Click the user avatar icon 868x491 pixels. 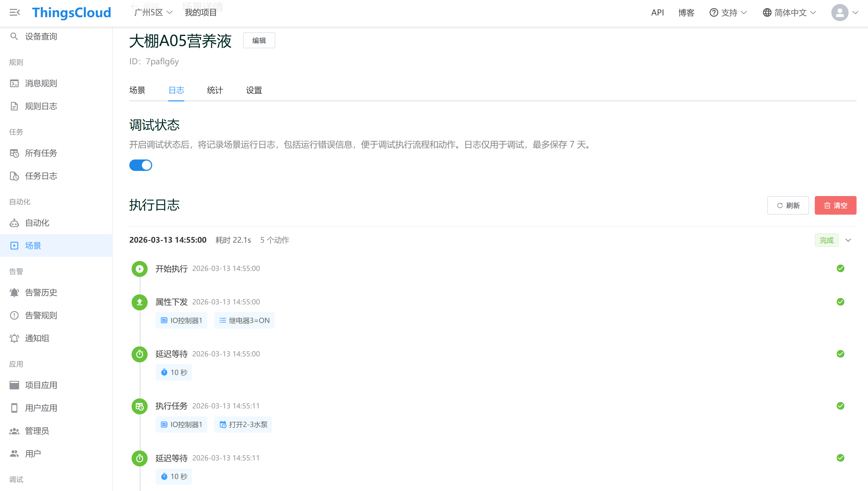(x=840, y=13)
